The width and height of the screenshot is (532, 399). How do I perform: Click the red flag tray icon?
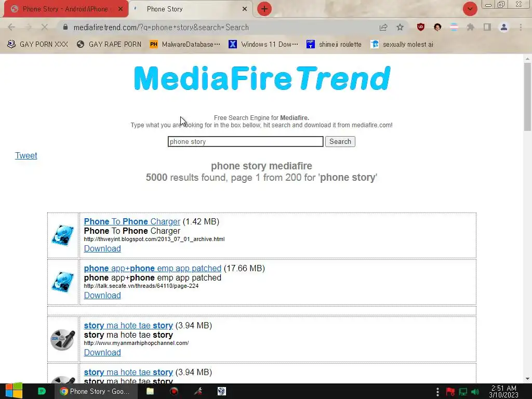coord(450,392)
